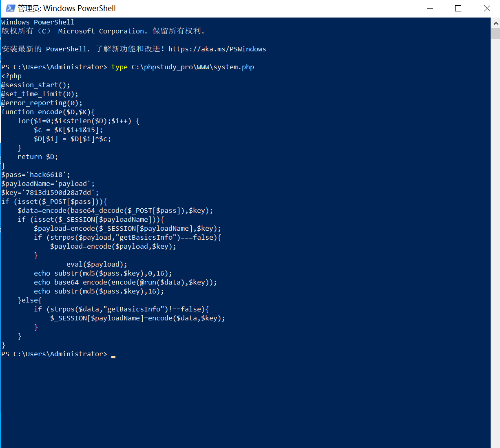
Task: Click the strpos getBasicsInfo !==false line
Action: pos(122,309)
